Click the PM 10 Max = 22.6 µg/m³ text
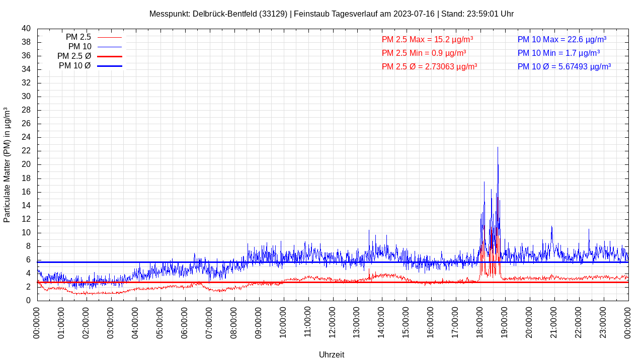This screenshot has height=362, width=644. (561, 39)
